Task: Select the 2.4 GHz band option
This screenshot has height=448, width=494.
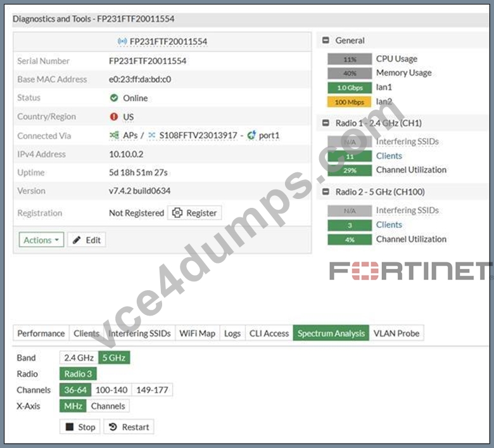Action: (79, 357)
